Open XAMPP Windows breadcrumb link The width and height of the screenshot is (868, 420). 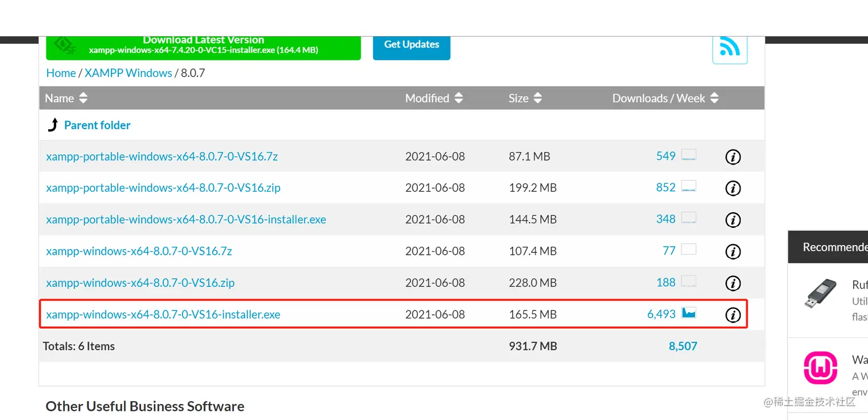tap(128, 73)
